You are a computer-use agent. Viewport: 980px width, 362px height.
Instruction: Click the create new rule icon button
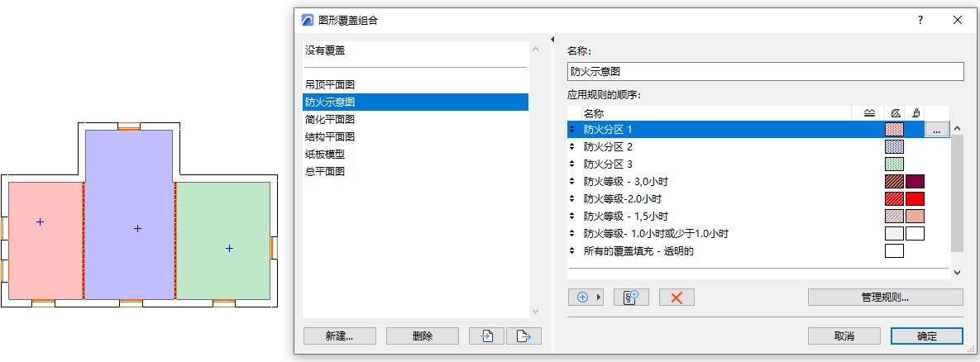pyautogui.click(x=631, y=298)
